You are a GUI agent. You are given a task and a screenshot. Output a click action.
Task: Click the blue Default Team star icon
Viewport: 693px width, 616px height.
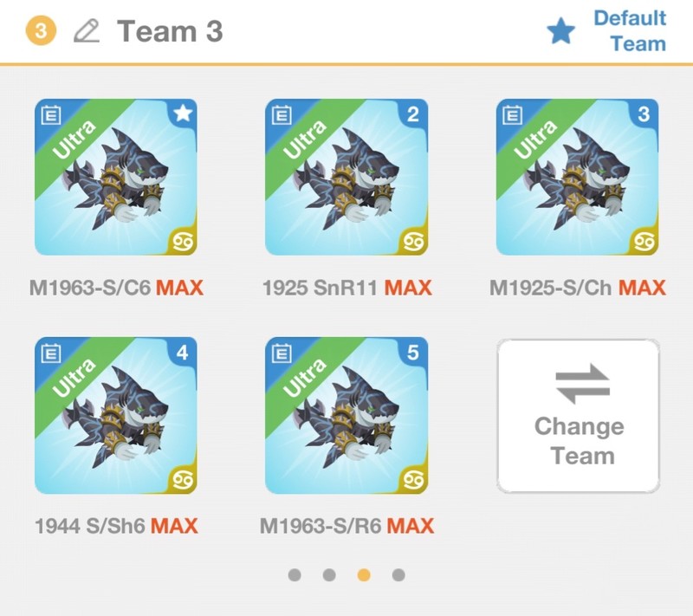pyautogui.click(x=560, y=31)
